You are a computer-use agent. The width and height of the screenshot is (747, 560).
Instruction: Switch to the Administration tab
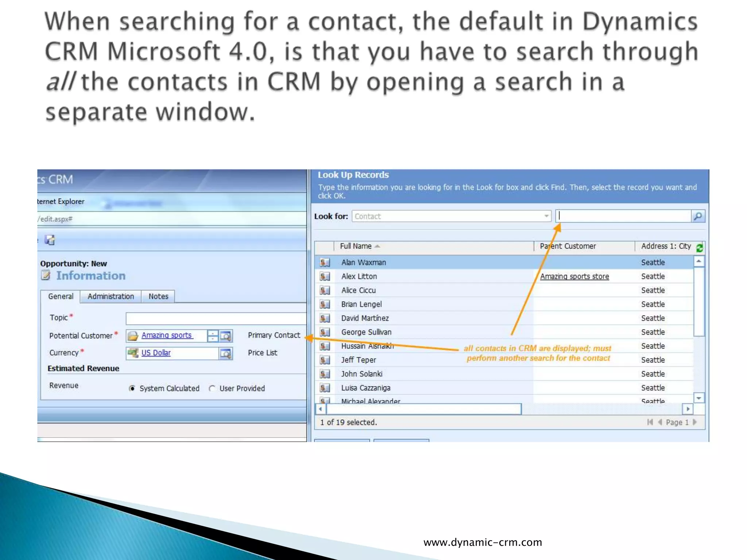point(111,296)
